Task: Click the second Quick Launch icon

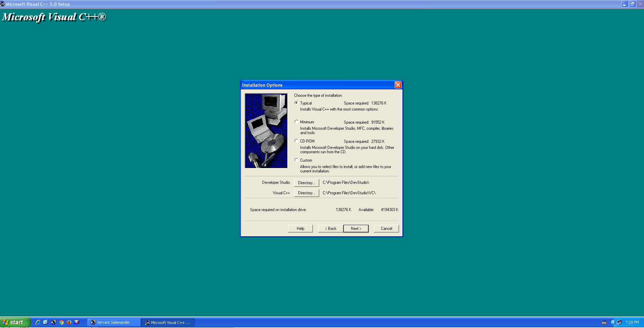Action: pyautogui.click(x=46, y=322)
